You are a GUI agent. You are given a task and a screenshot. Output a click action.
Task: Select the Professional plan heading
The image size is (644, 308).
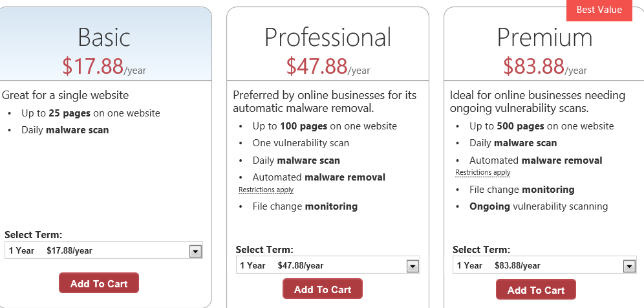click(x=328, y=37)
